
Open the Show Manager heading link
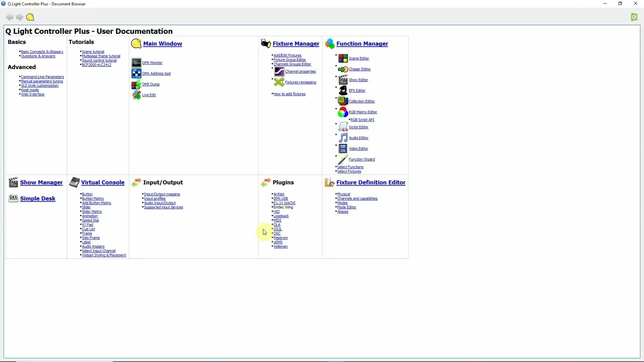click(41, 183)
